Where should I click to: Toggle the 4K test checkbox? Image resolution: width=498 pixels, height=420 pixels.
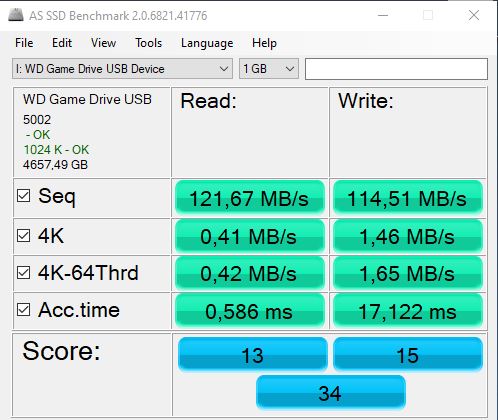coord(24,235)
